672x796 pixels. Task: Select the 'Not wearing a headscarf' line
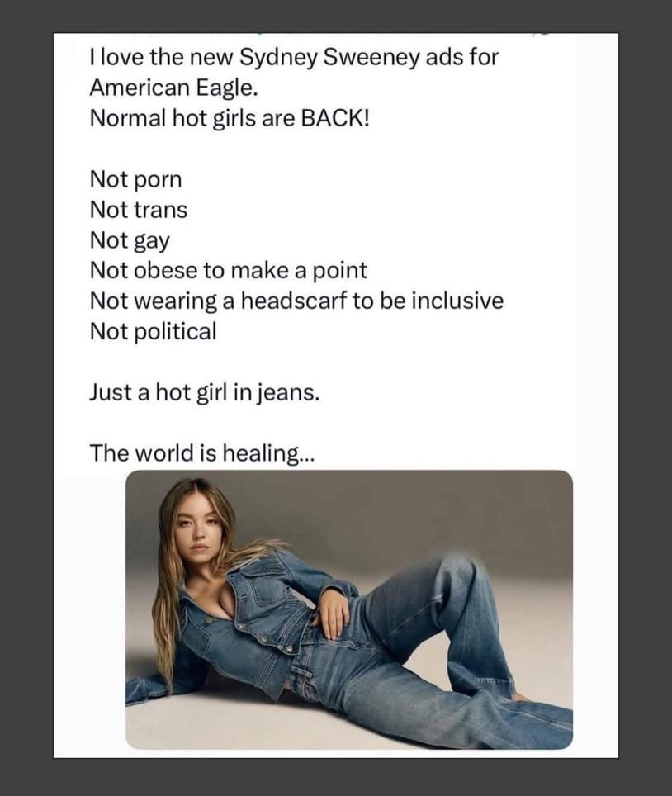point(296,301)
